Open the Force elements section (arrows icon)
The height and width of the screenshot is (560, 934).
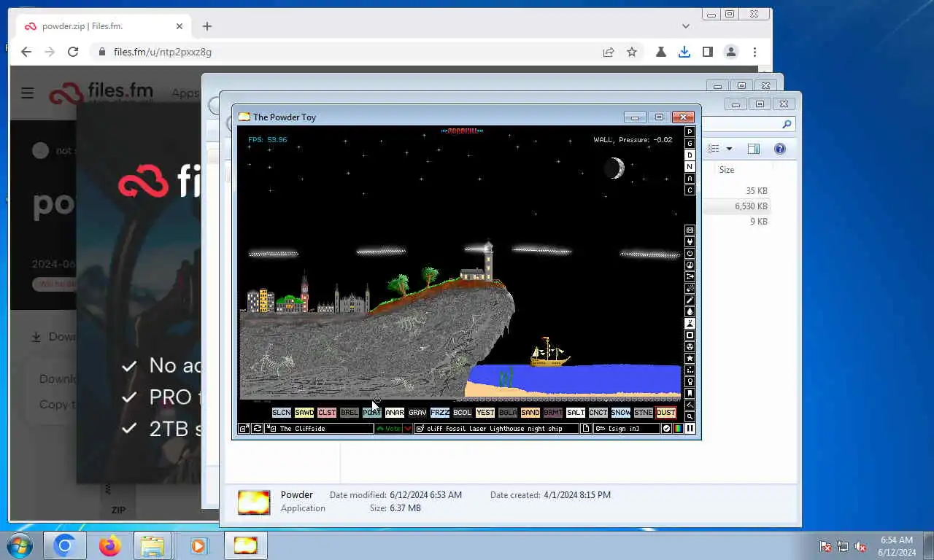point(690,276)
